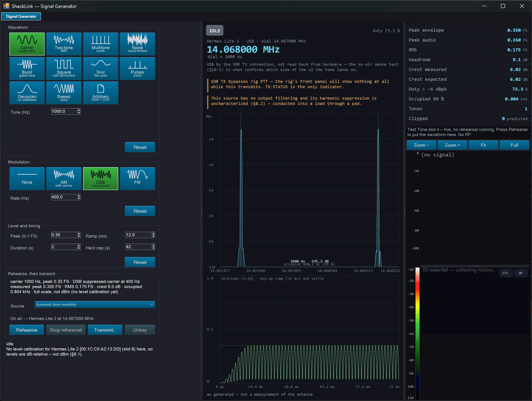Reset the Waveform settings
532x401 pixels.
pyautogui.click(x=140, y=147)
